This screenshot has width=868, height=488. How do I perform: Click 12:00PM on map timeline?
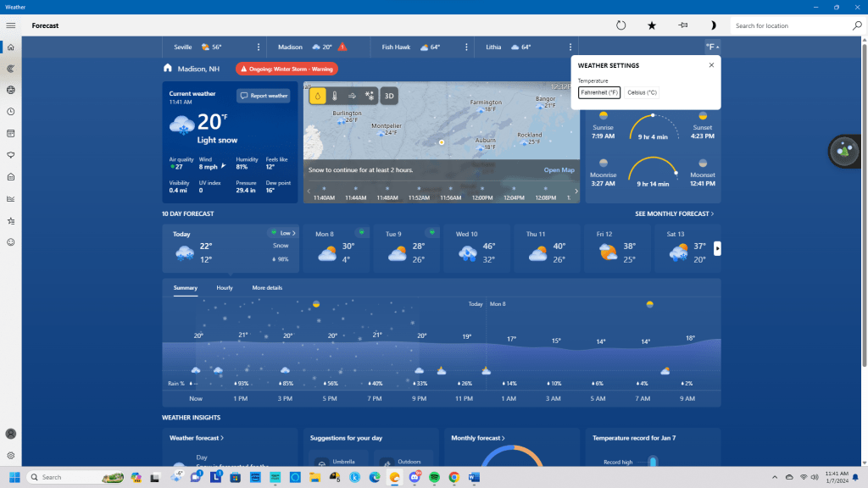[x=482, y=197]
